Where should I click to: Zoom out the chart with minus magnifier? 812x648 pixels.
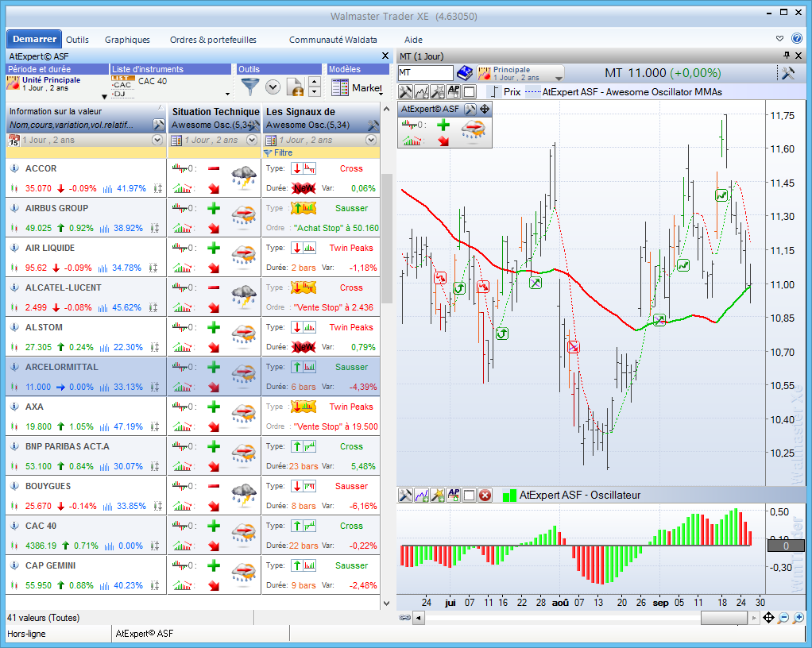(783, 618)
